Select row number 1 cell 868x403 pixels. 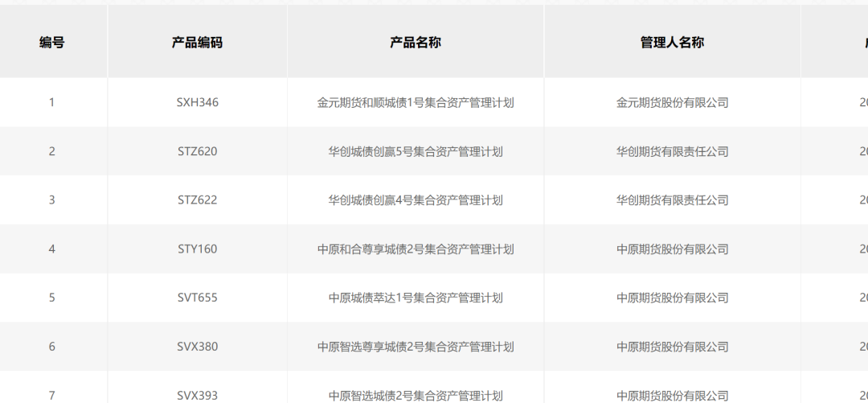(x=52, y=102)
